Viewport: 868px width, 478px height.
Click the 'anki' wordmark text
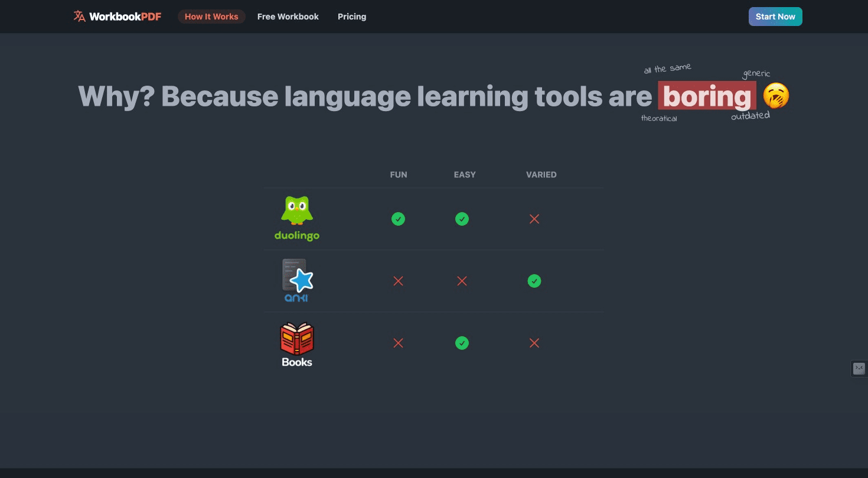(x=296, y=298)
